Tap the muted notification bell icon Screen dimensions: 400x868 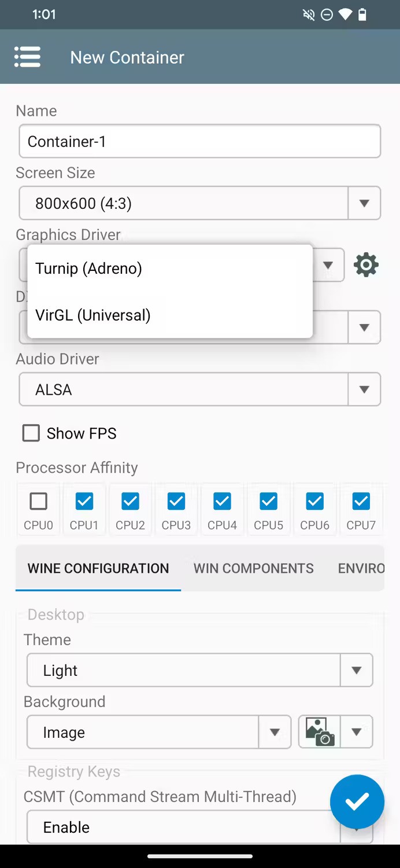[x=309, y=14]
